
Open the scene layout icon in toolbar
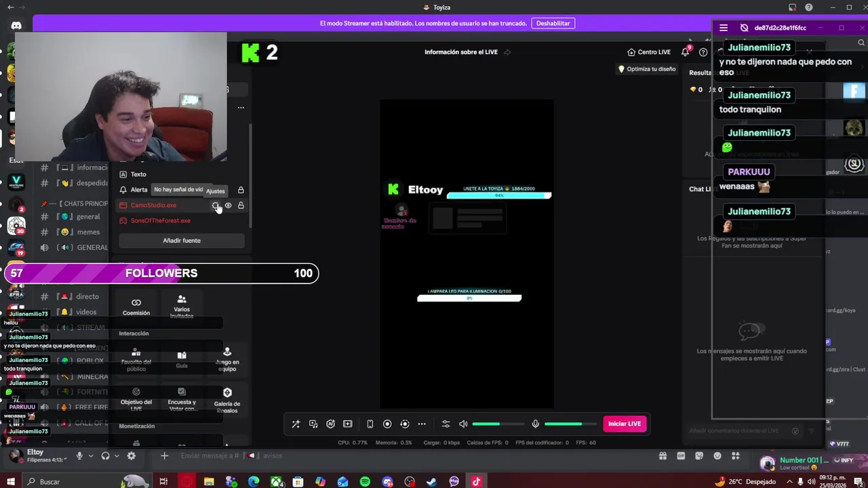(348, 424)
